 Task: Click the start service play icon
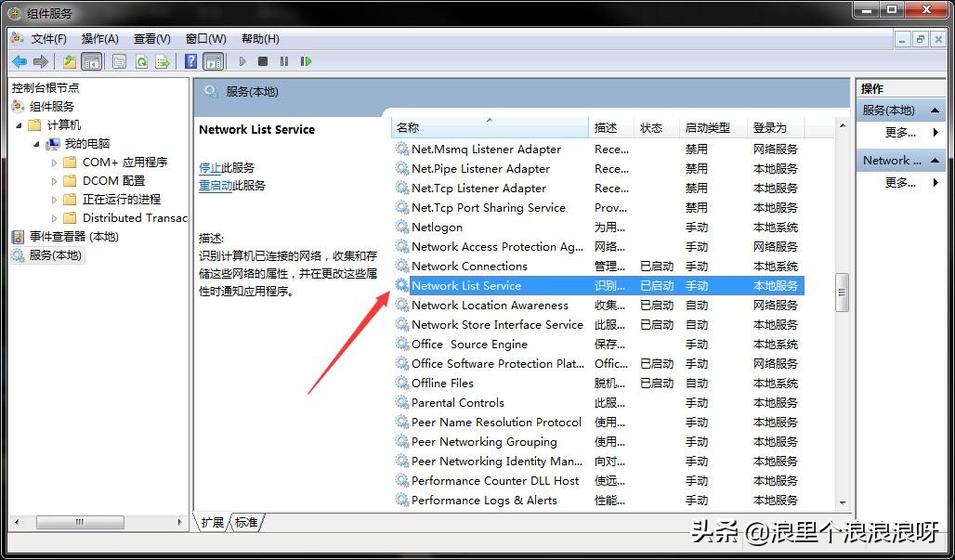click(243, 61)
